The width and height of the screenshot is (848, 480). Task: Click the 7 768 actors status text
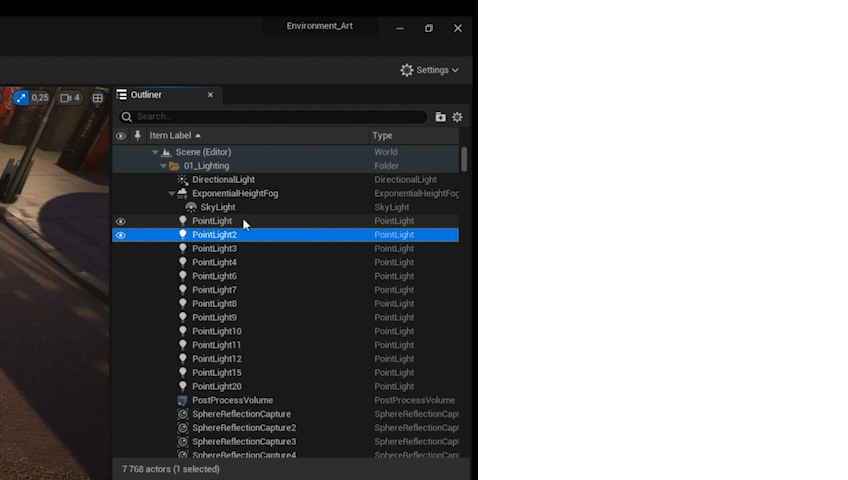pos(171,469)
